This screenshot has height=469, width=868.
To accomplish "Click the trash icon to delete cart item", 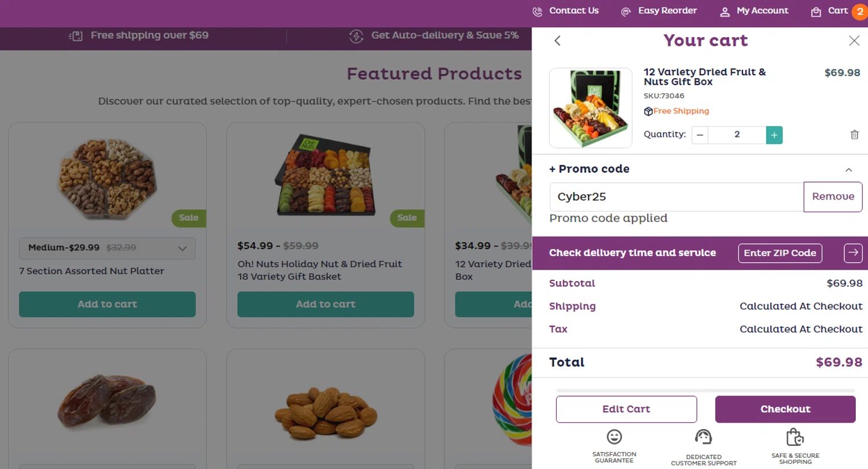I will (854, 135).
